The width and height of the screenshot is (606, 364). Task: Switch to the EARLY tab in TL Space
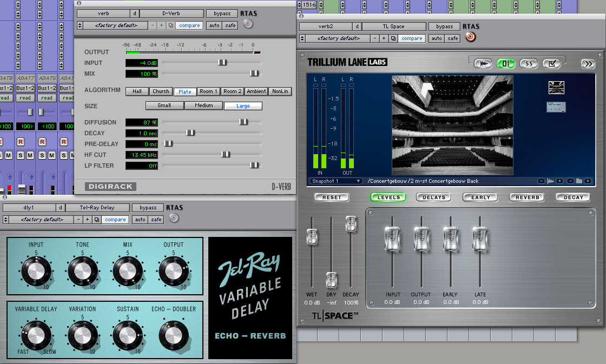pyautogui.click(x=480, y=197)
